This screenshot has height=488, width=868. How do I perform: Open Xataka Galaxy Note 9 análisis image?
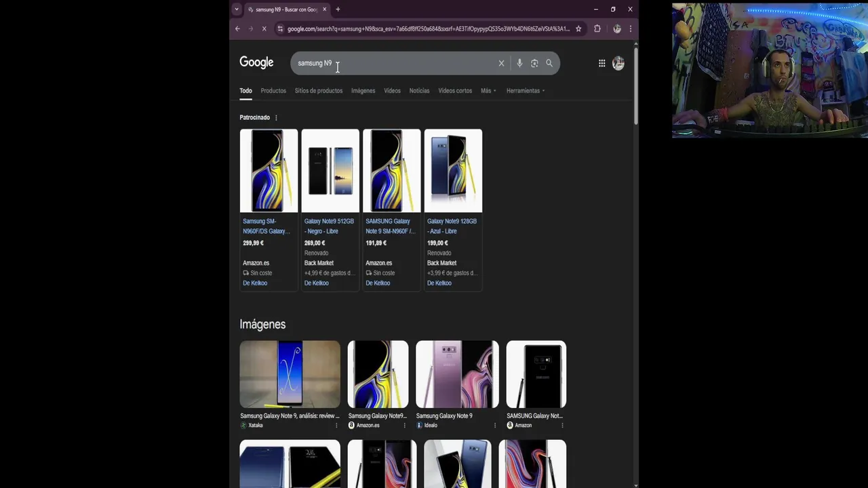290,374
